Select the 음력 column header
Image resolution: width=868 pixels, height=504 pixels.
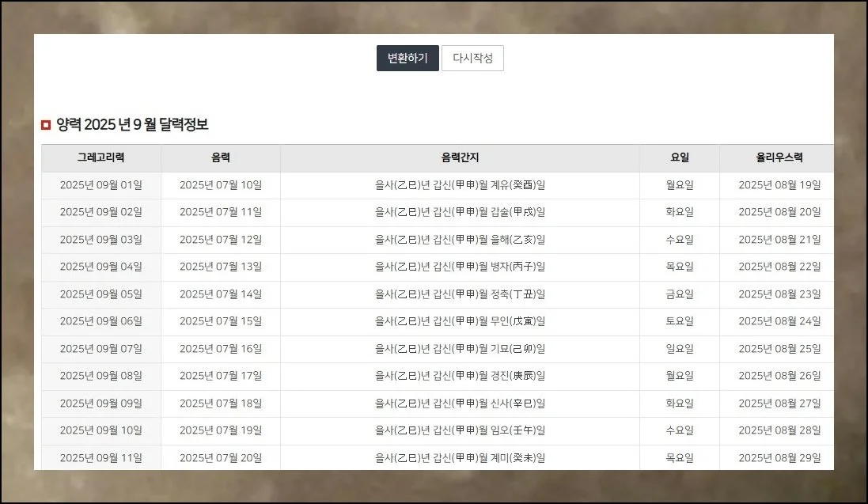(x=221, y=157)
